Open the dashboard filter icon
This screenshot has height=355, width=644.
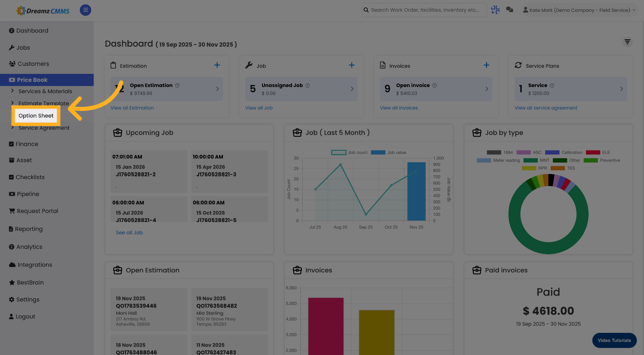(x=628, y=42)
